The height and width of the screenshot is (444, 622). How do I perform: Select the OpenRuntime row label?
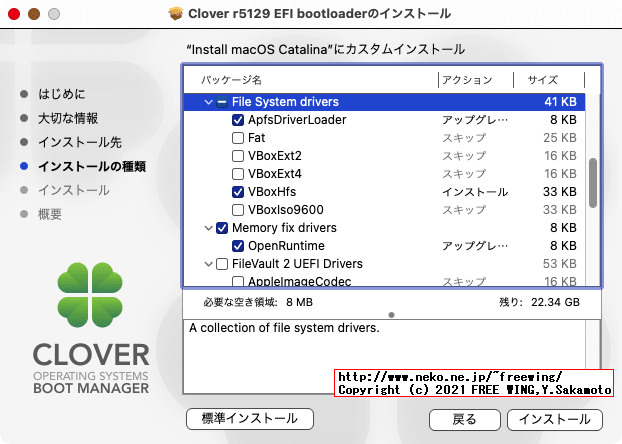coord(286,246)
